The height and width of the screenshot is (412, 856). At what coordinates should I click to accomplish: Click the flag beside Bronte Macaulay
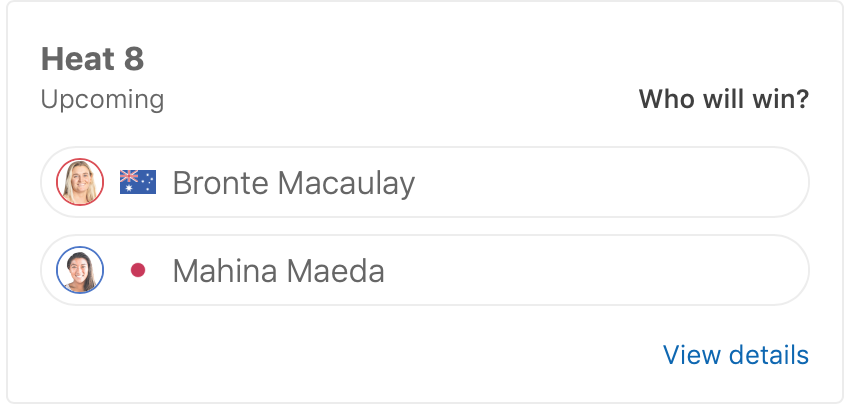[x=138, y=182]
